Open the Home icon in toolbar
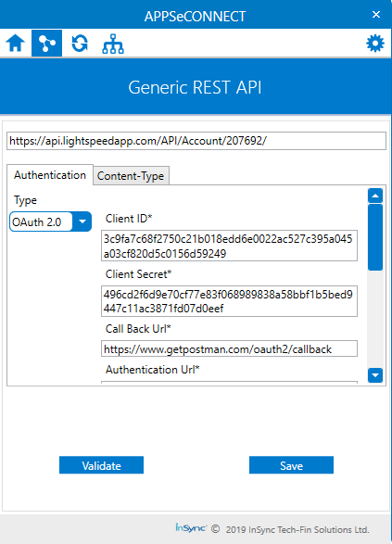 pyautogui.click(x=15, y=44)
